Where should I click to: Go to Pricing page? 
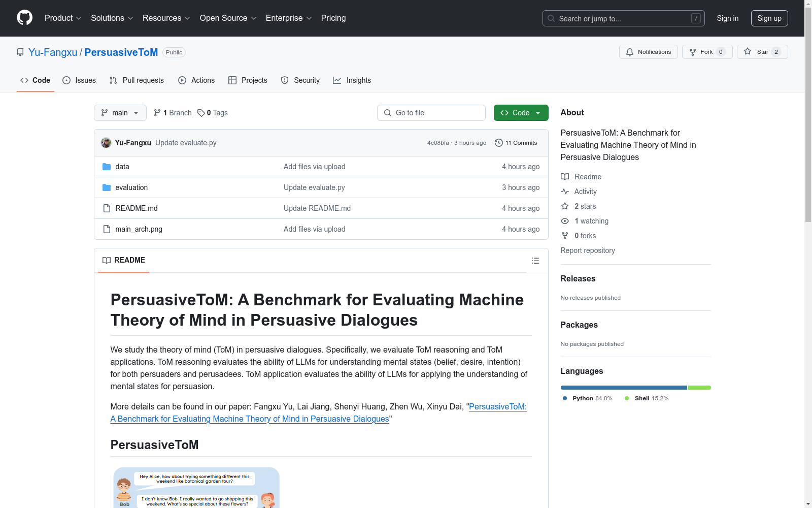(x=333, y=18)
